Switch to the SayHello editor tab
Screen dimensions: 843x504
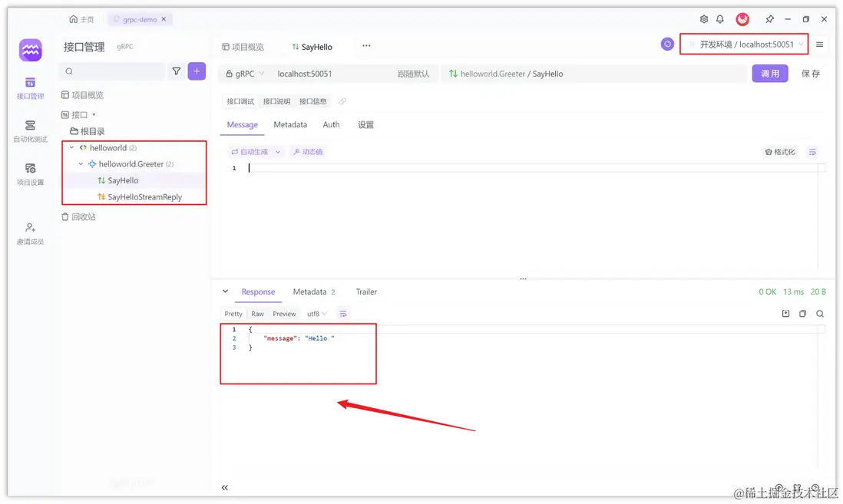coord(312,47)
